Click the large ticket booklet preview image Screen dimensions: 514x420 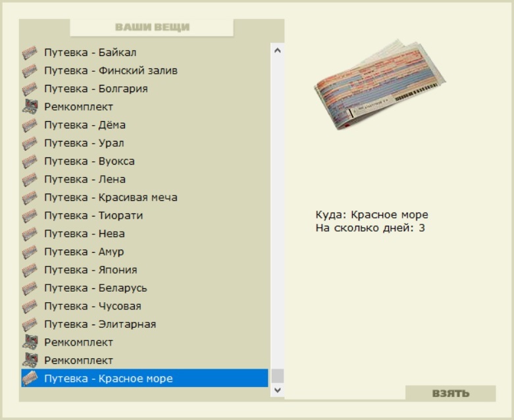380,84
